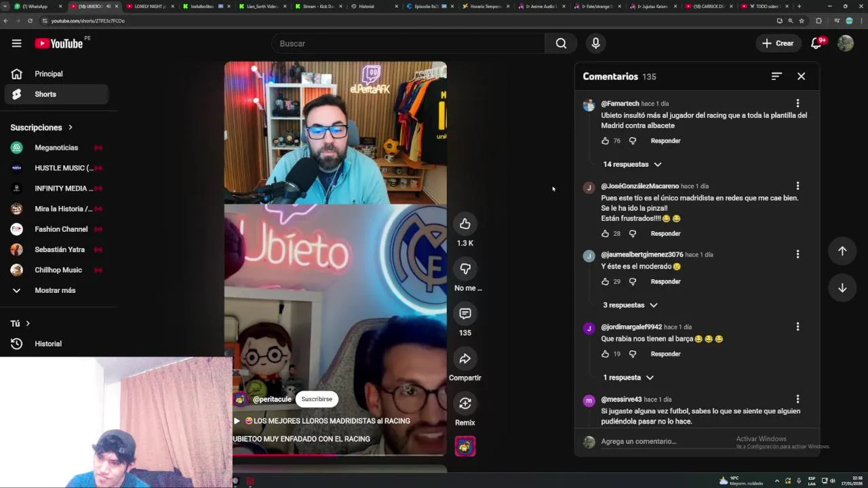Start voice search with the microphone
This screenshot has height=488, width=868.
tap(595, 43)
